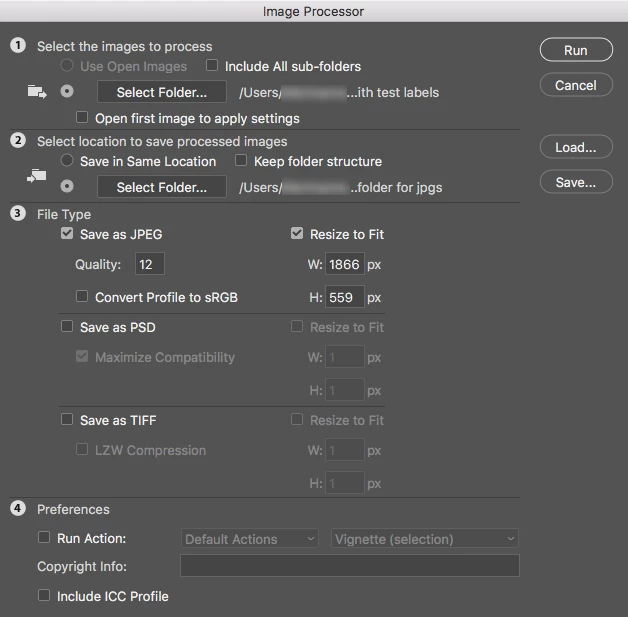628x617 pixels.
Task: Click the source folder icon in section 1
Action: (x=37, y=92)
